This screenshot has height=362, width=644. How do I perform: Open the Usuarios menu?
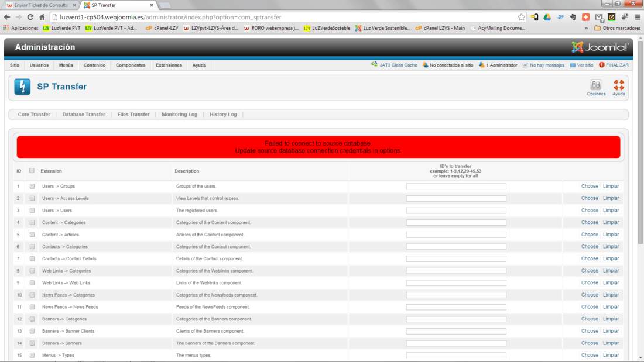click(39, 65)
